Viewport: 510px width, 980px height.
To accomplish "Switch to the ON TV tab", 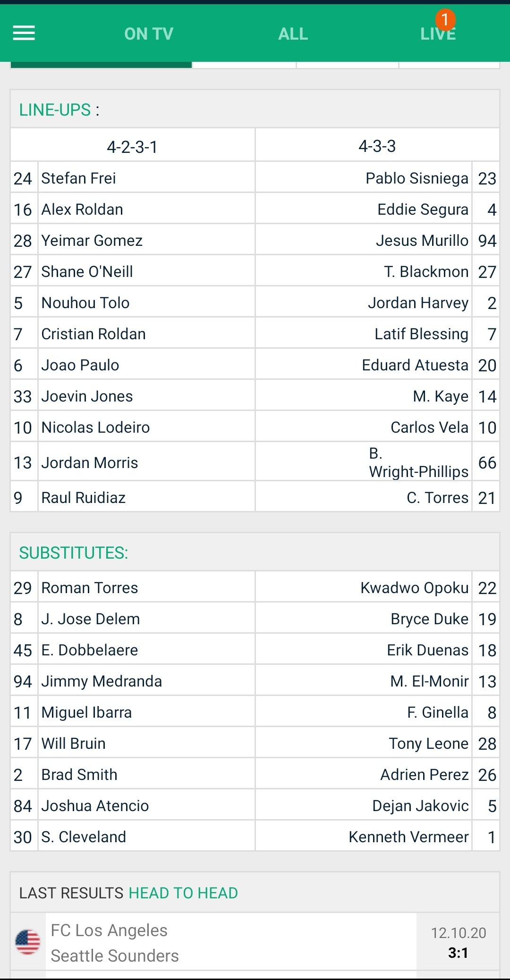I will coord(149,34).
